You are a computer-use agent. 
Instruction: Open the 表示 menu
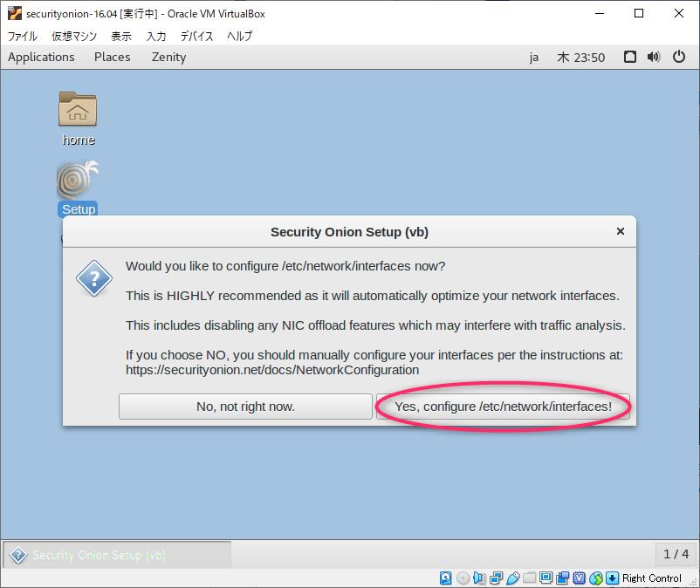tap(121, 36)
